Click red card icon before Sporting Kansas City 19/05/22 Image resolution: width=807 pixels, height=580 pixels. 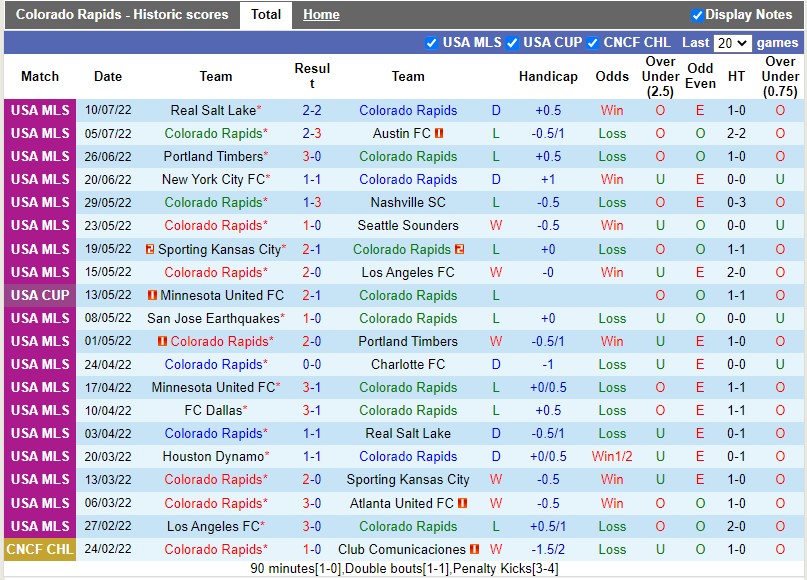point(150,249)
